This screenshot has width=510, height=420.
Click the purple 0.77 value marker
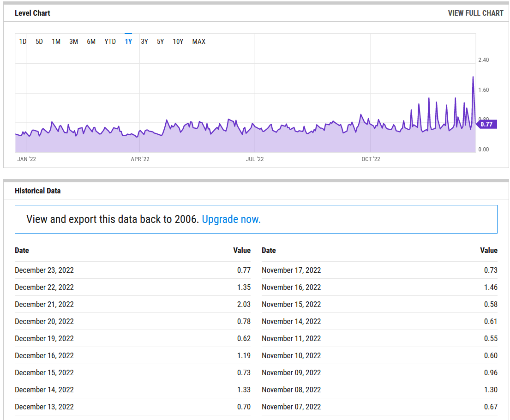click(x=486, y=124)
